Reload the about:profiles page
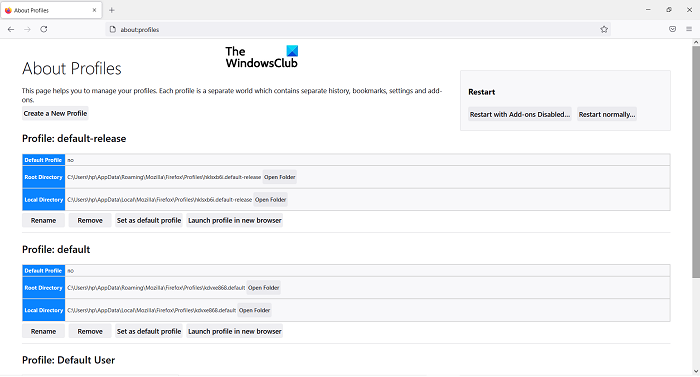 [44, 29]
